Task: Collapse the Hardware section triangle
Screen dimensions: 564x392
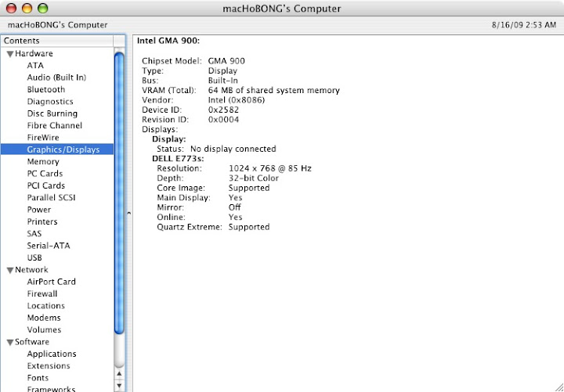Action: click(10, 54)
